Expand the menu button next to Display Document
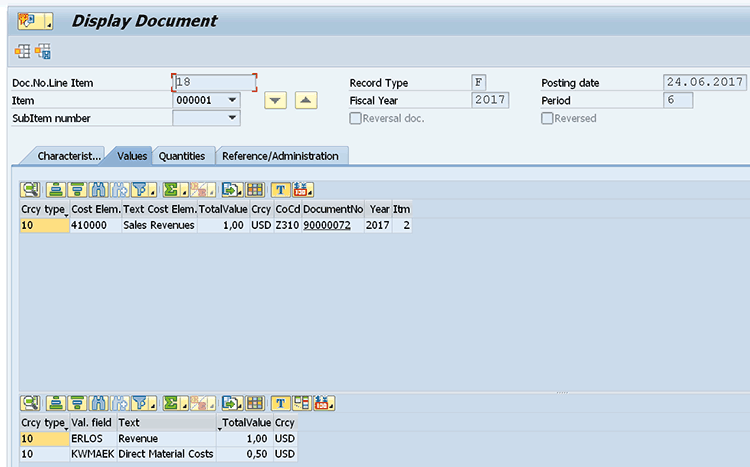750x467 pixels. coord(49,20)
